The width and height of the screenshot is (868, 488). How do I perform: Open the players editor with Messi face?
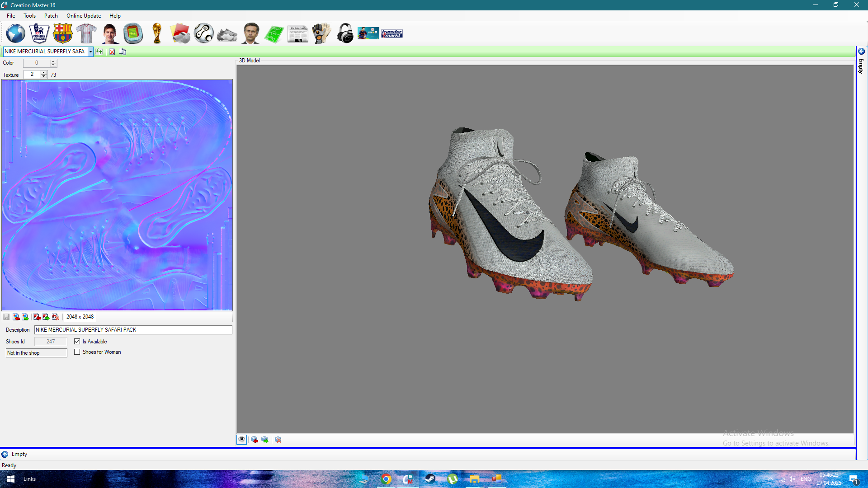[110, 33]
